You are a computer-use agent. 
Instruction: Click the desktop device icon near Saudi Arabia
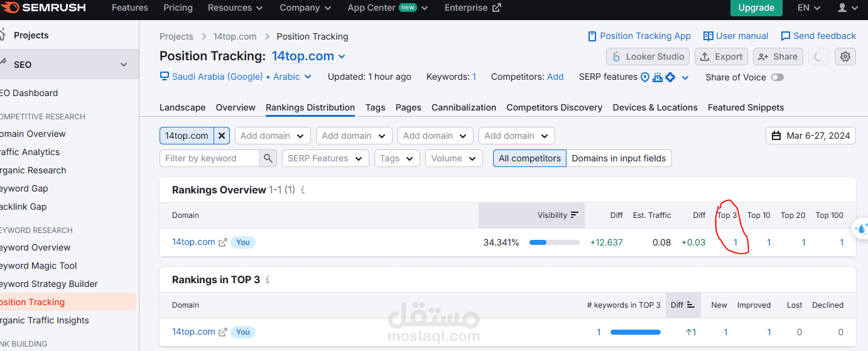[165, 77]
